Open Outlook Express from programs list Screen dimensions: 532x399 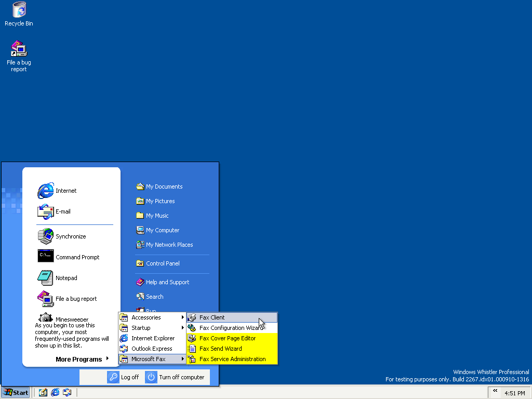152,349
